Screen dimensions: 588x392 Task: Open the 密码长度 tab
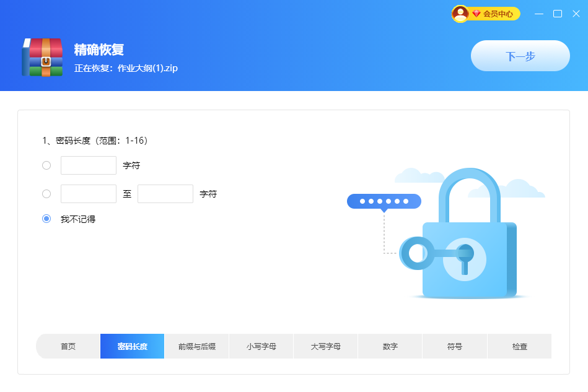(132, 346)
